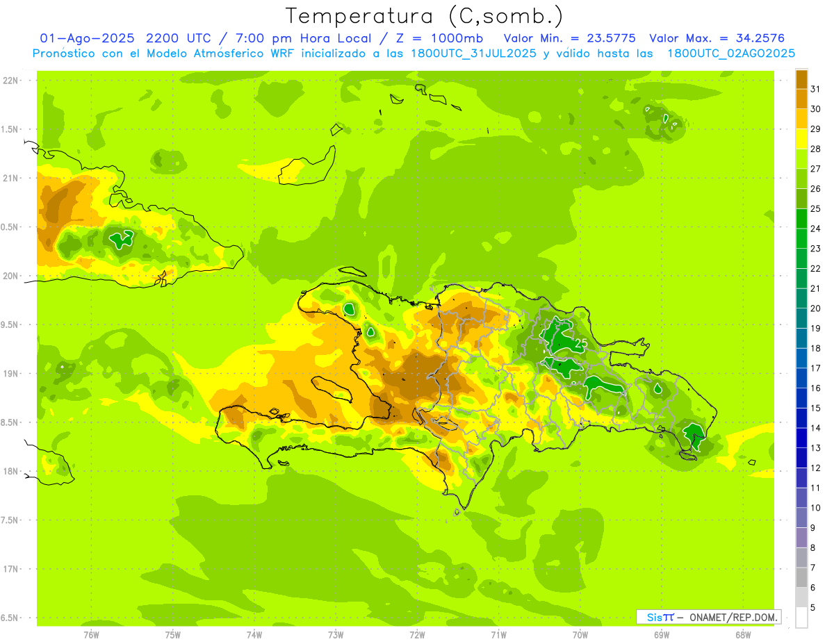Click the "18N" latitude label
Screen dimensions: 834x644
(10, 472)
